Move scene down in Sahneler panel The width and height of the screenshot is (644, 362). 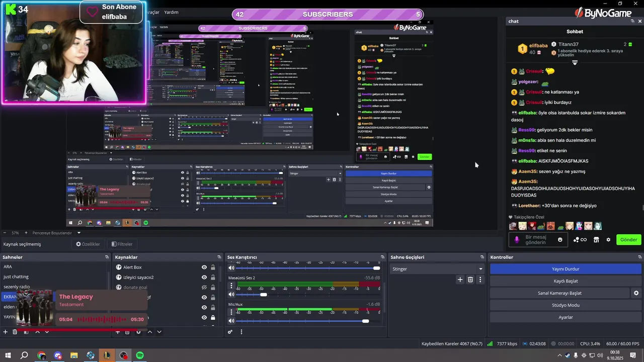(47, 332)
